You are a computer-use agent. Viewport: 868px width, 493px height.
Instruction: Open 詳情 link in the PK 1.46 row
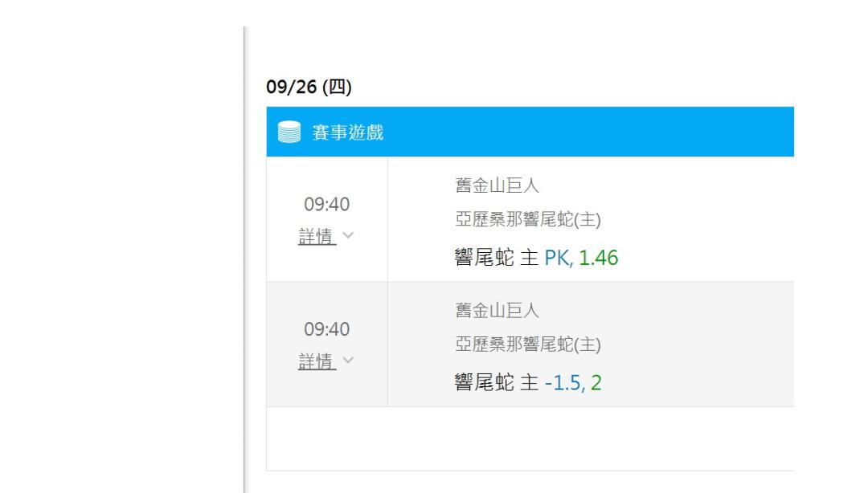[317, 236]
